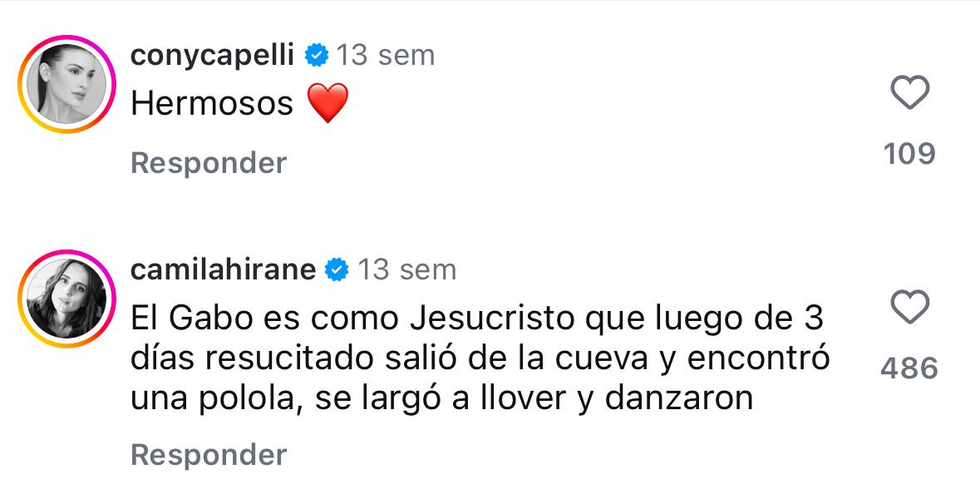Open the conycapelli username profile link
Image resolution: width=980 pixels, height=494 pixels.
[213, 56]
